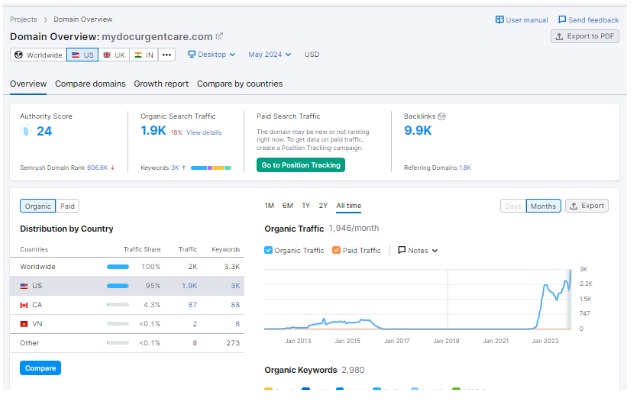Click the Domain Overview breadcrumb text
Image resolution: width=632 pixels, height=400 pixels.
tap(83, 19)
